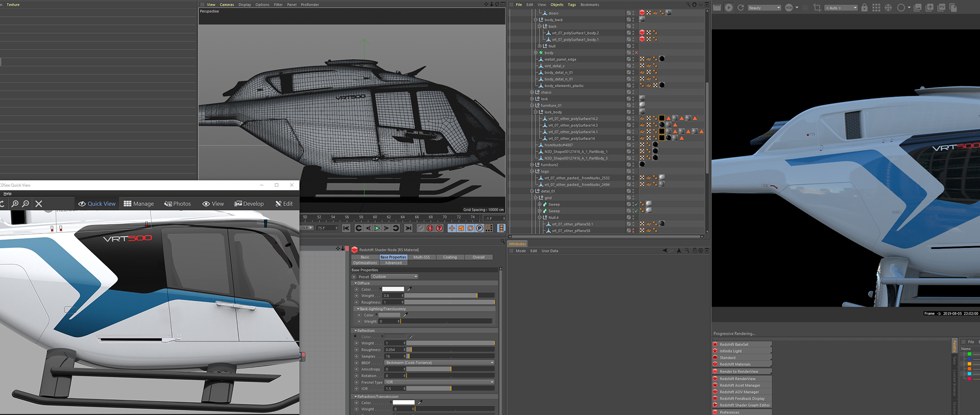
Task: Switch to Manage mode in ACDSee
Action: click(138, 204)
